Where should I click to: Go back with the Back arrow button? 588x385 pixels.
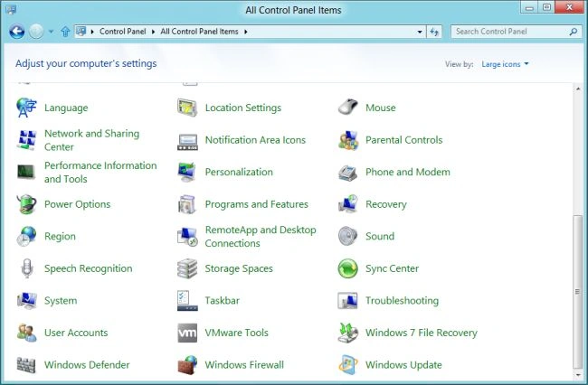click(x=17, y=32)
